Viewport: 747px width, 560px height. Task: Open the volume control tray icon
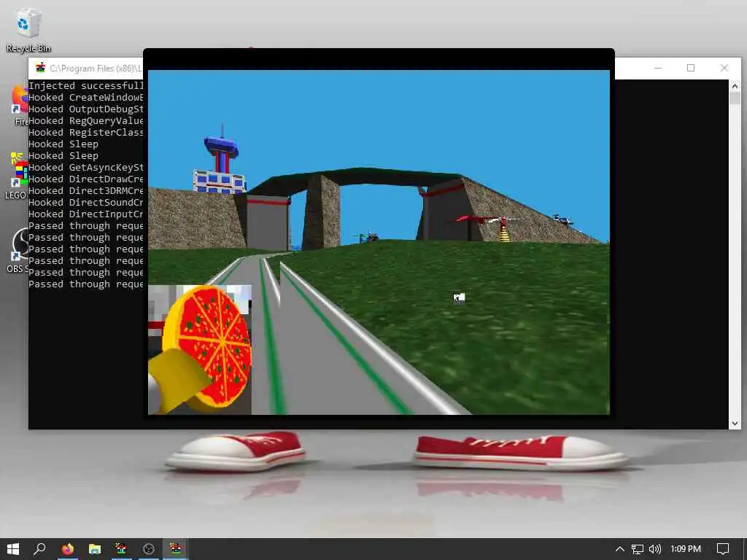(655, 549)
